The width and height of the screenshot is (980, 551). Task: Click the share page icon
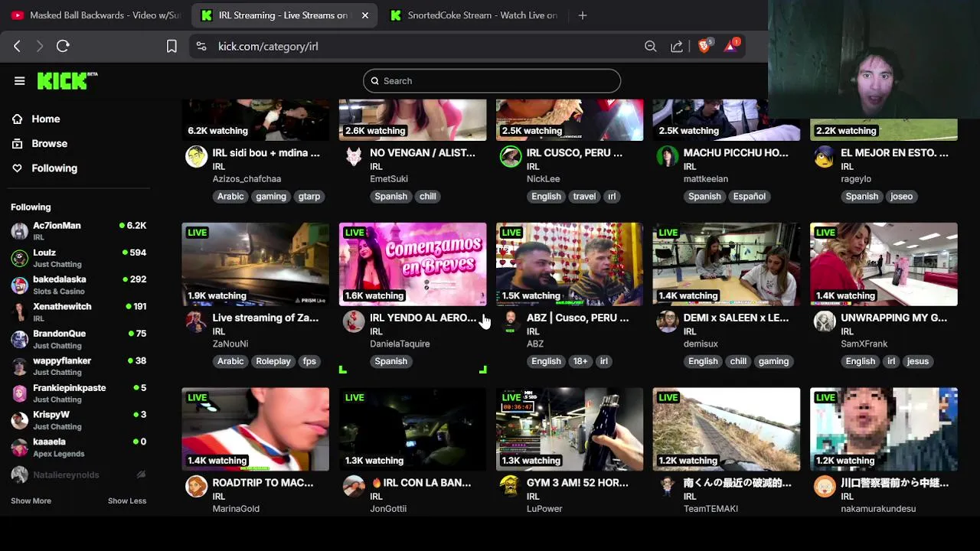(x=677, y=46)
